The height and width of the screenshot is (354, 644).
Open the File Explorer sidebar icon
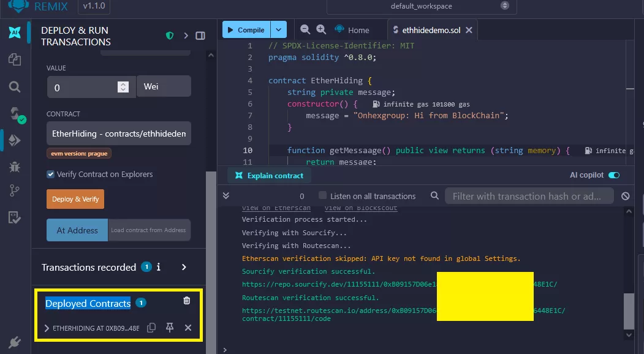15,59
